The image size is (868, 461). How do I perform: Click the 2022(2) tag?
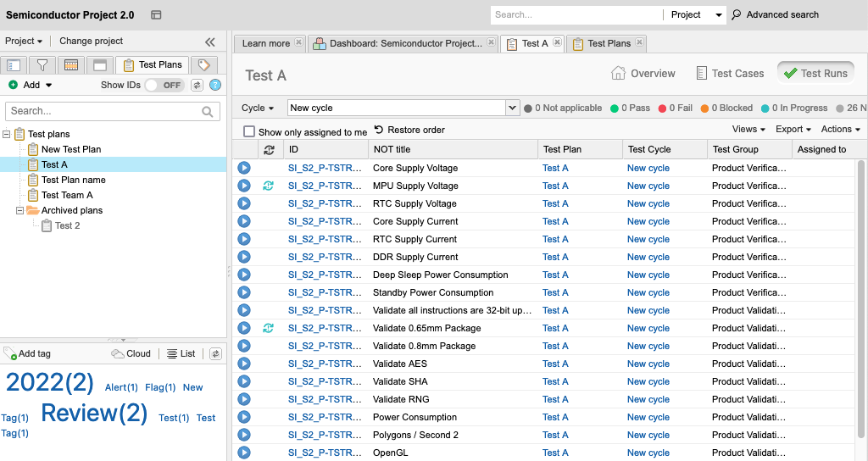[x=50, y=382]
